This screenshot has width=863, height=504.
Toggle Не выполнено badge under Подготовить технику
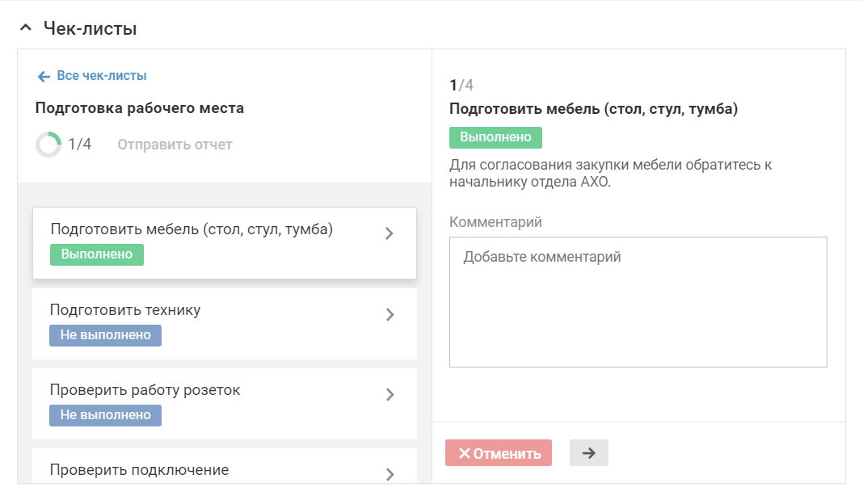[x=105, y=335]
